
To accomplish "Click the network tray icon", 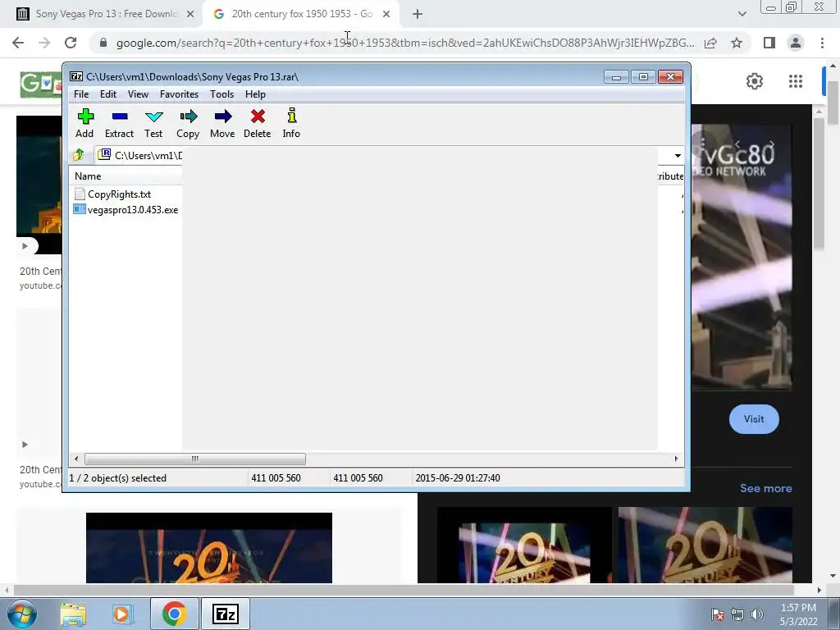I will click(737, 614).
